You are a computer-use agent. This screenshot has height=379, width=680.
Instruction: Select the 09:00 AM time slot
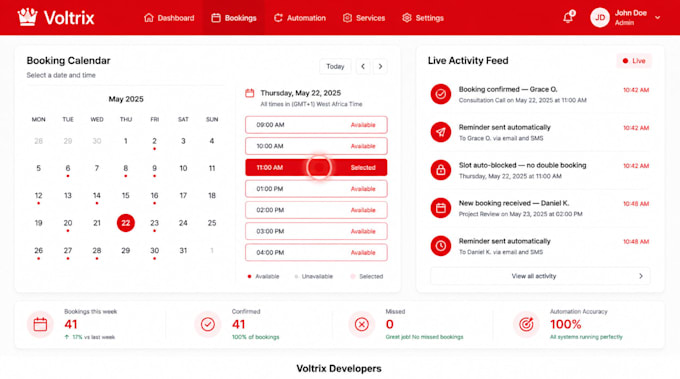click(x=316, y=125)
